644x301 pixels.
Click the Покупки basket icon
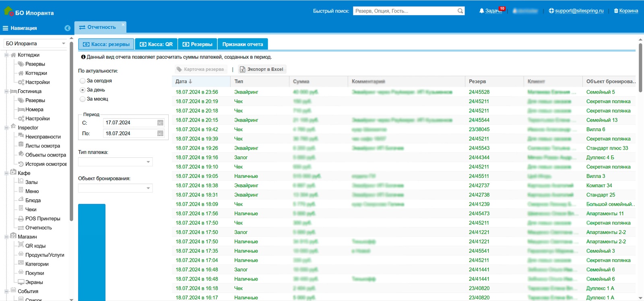[21, 272]
